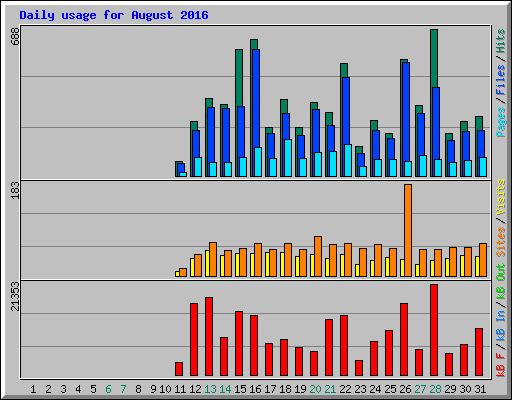
Task: Click the 688 axis value
Action: tap(15, 37)
